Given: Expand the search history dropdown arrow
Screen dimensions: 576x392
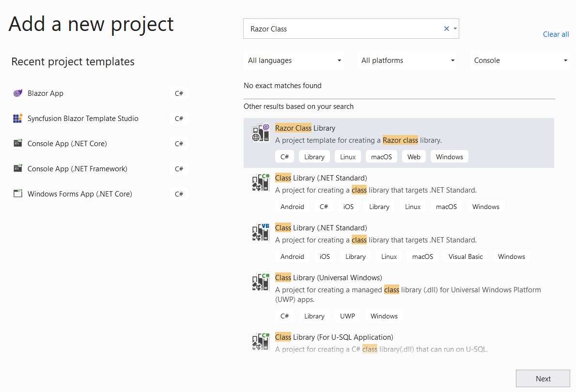Looking at the screenshot, I should 455,29.
